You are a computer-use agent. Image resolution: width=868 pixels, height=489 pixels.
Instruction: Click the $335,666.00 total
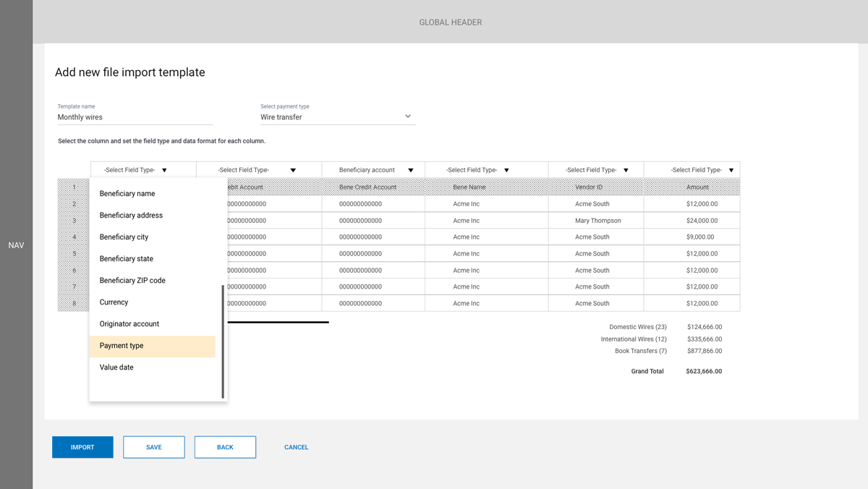[705, 339]
